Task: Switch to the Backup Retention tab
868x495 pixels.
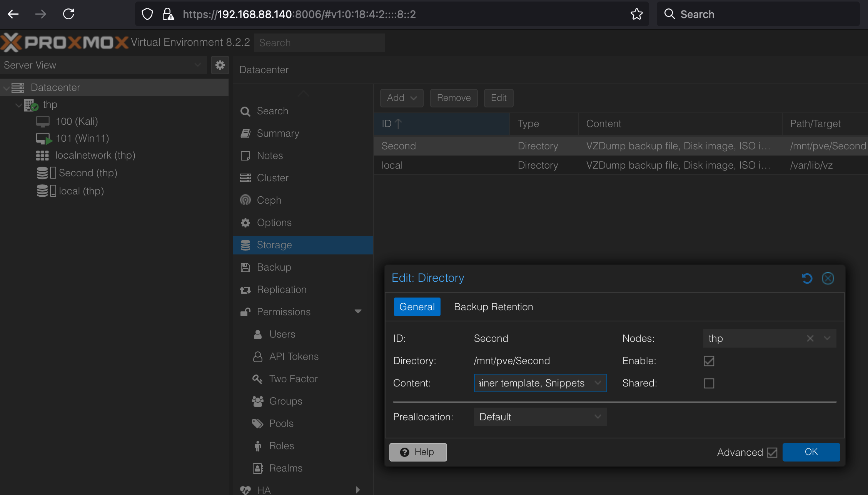Action: click(493, 307)
